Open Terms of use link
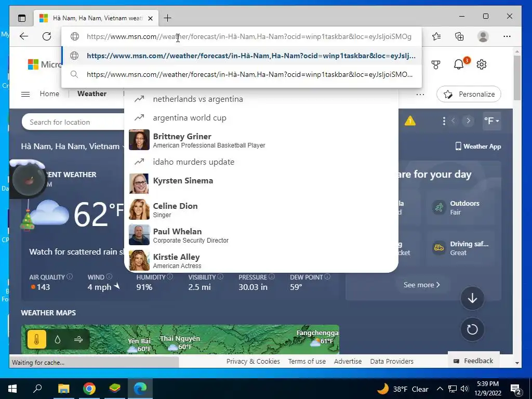The width and height of the screenshot is (532, 399). [307, 362]
